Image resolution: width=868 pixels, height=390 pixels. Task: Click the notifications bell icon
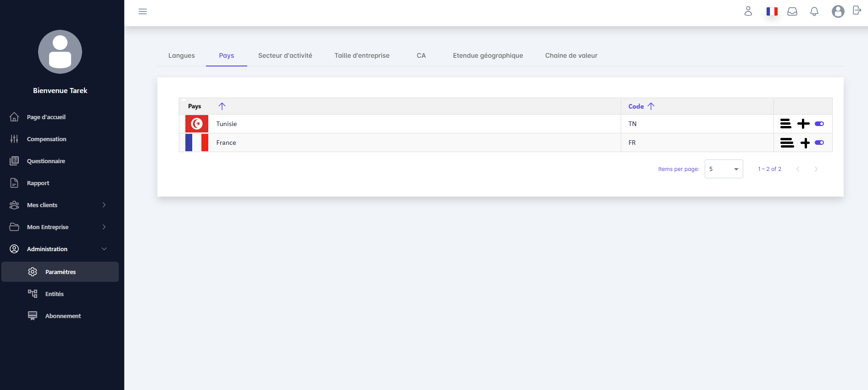coord(814,11)
